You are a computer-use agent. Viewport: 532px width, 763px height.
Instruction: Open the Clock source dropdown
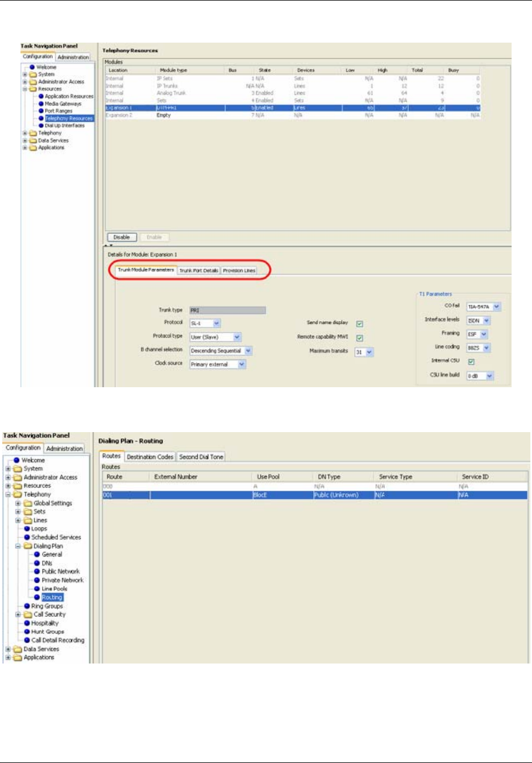click(x=218, y=364)
